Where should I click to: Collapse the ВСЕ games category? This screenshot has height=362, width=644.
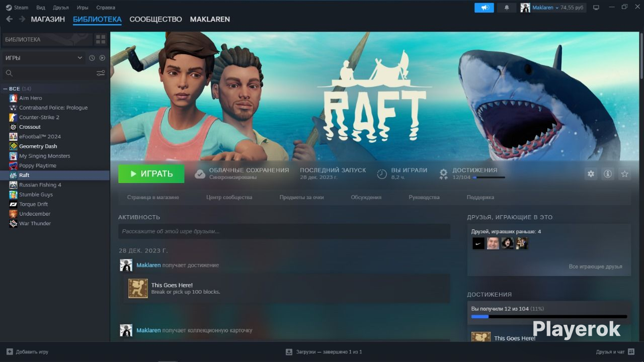(x=6, y=88)
